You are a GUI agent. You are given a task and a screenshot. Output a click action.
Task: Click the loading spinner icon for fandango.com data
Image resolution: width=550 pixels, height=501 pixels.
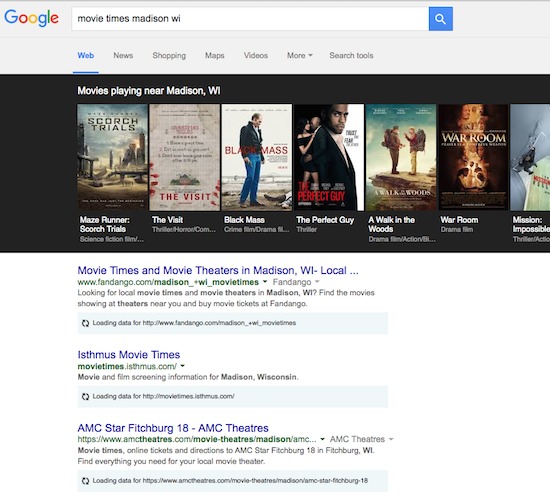pos(85,323)
